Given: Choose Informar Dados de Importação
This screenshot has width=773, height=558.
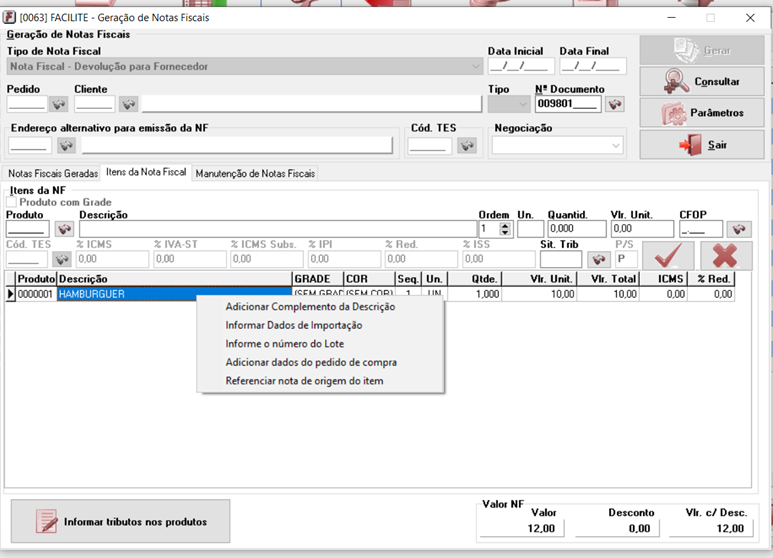Looking at the screenshot, I should pyautogui.click(x=294, y=325).
